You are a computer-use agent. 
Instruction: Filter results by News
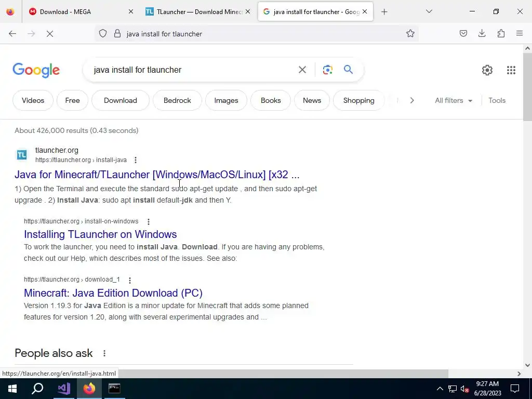pos(312,100)
